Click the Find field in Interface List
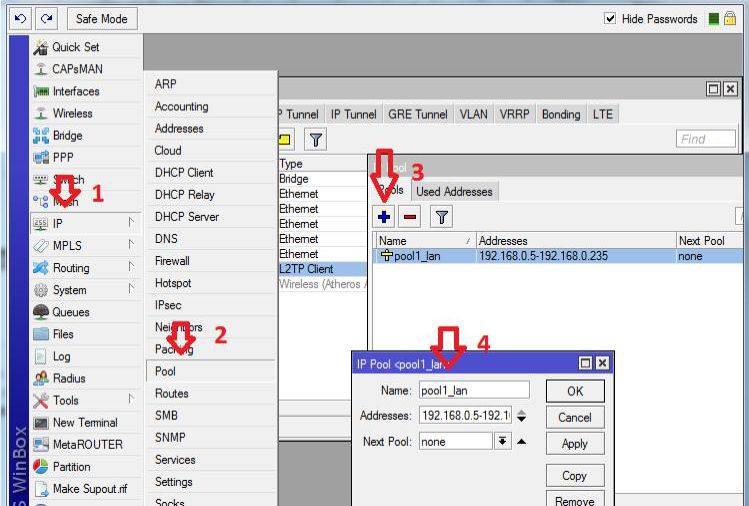This screenshot has width=749, height=506. (706, 139)
